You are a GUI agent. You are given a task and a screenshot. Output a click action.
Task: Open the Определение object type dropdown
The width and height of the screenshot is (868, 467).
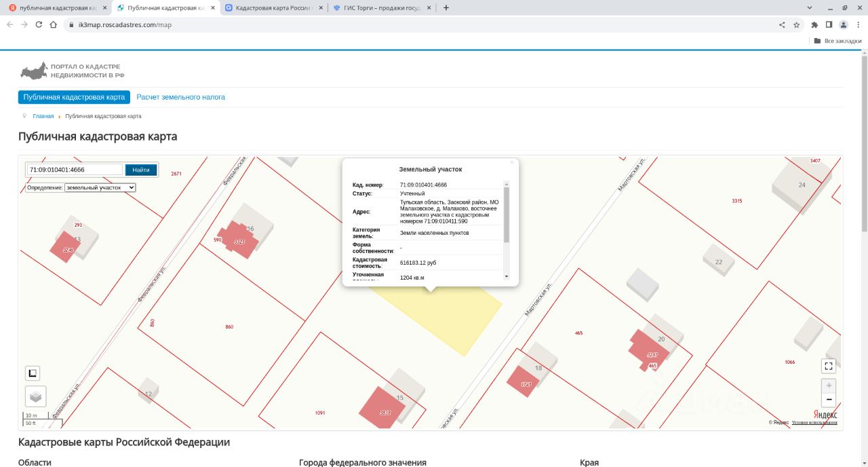(x=100, y=187)
